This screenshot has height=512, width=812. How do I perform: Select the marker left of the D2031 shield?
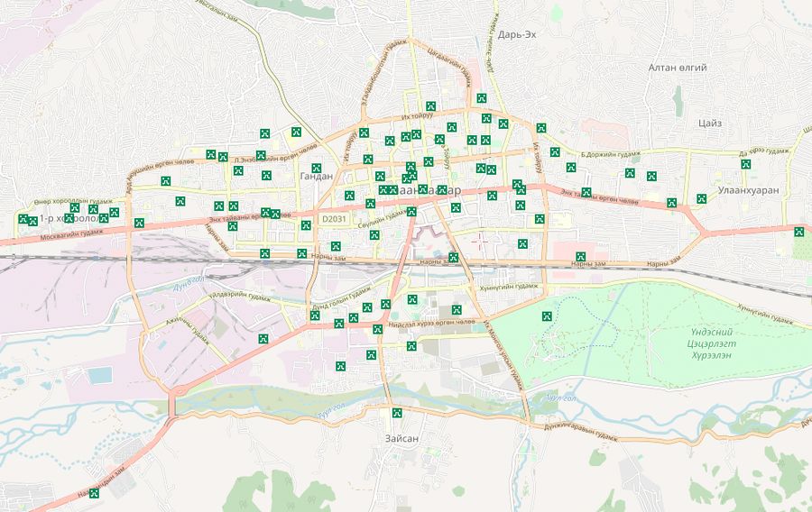coord(305,224)
